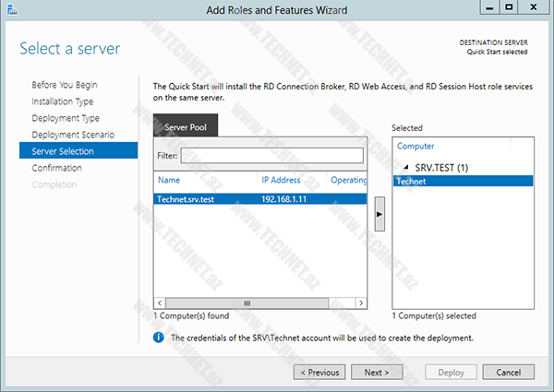Cancel the wizard
This screenshot has width=554, height=392.
(x=508, y=373)
